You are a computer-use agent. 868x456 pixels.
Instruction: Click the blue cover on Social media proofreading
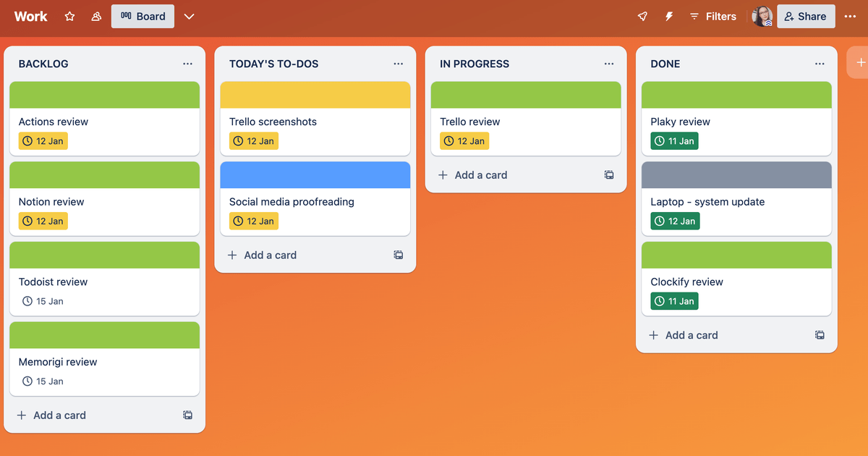tap(315, 175)
